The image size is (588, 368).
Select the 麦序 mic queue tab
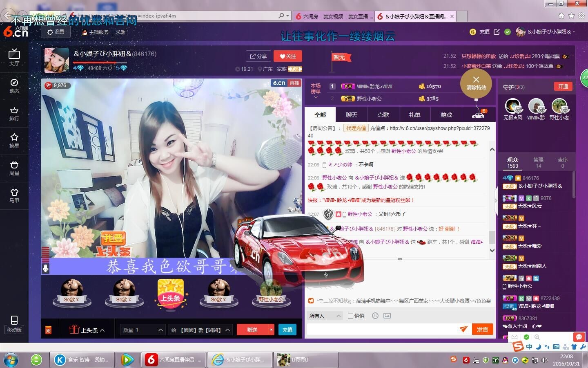tap(563, 162)
